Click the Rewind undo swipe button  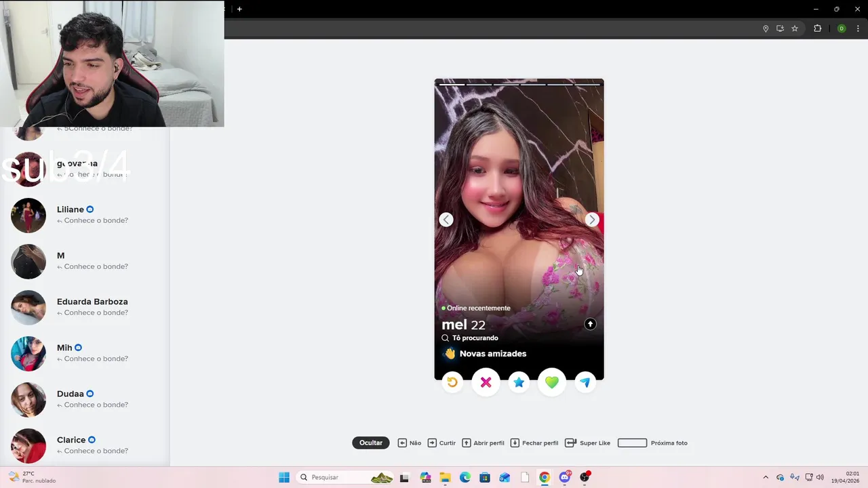pyautogui.click(x=452, y=382)
